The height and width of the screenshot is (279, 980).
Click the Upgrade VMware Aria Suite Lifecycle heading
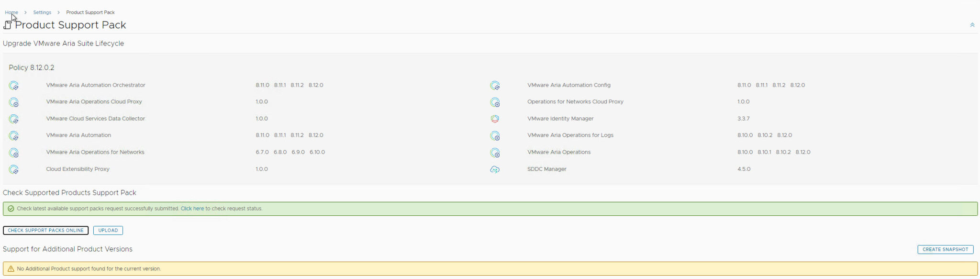[x=63, y=44]
